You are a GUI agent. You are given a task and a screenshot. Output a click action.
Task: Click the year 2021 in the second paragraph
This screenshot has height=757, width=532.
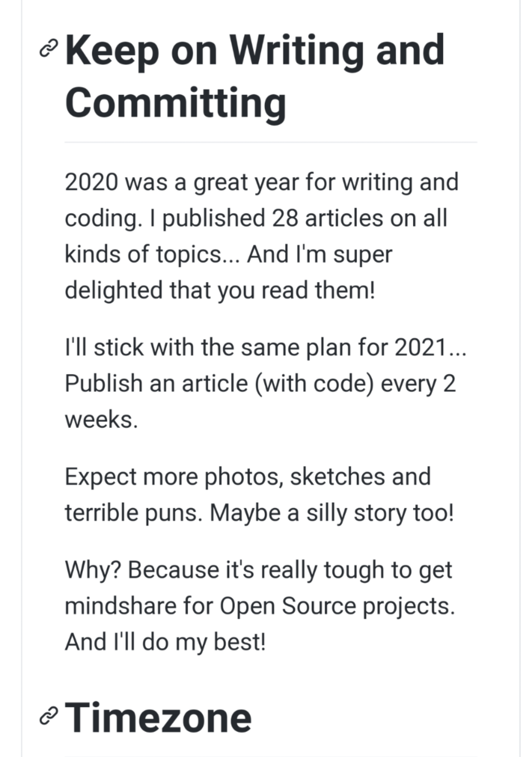419,347
